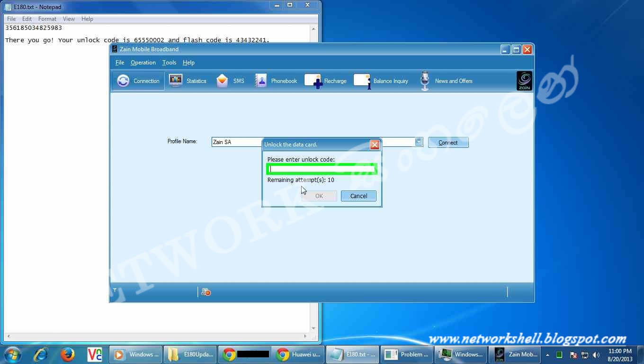Open Notepad Format menu
644x364 pixels.
47,19
